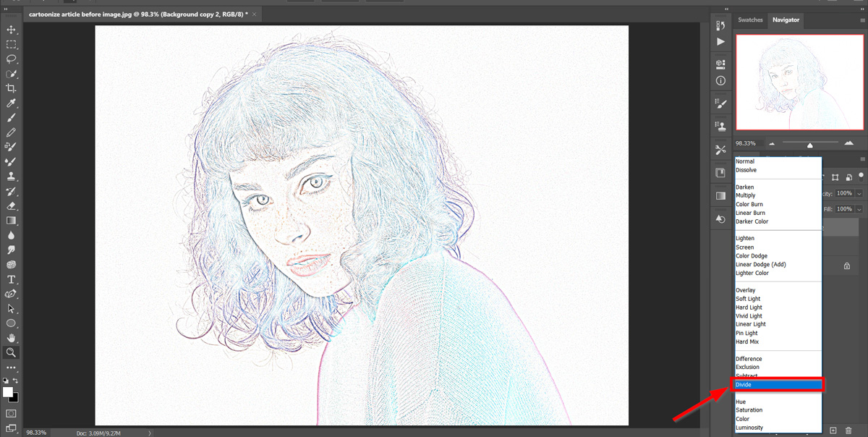Viewport: 868px width, 437px height.
Task: Select the Zoom tool
Action: click(11, 352)
